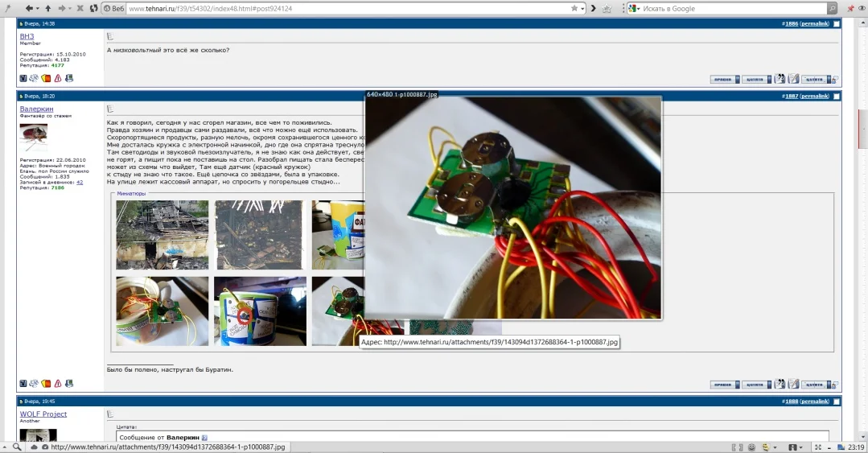Open the Back button history dropdown arrow
The height and width of the screenshot is (453, 868).
pos(38,8)
